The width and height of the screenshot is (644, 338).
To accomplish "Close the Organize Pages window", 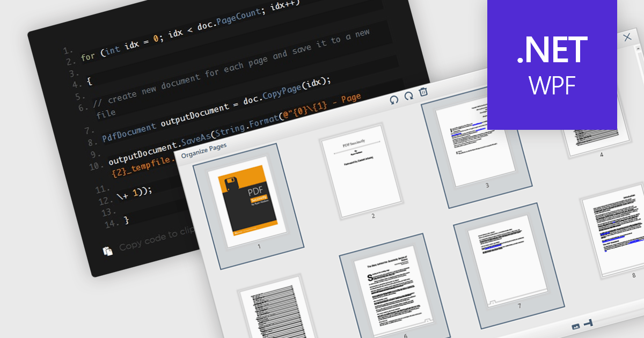I will pos(627,38).
